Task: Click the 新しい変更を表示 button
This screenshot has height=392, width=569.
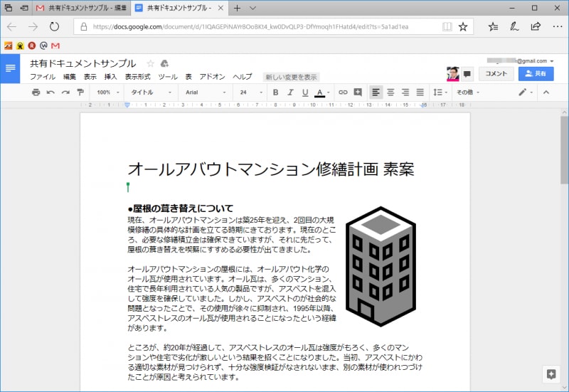Action: (291, 77)
